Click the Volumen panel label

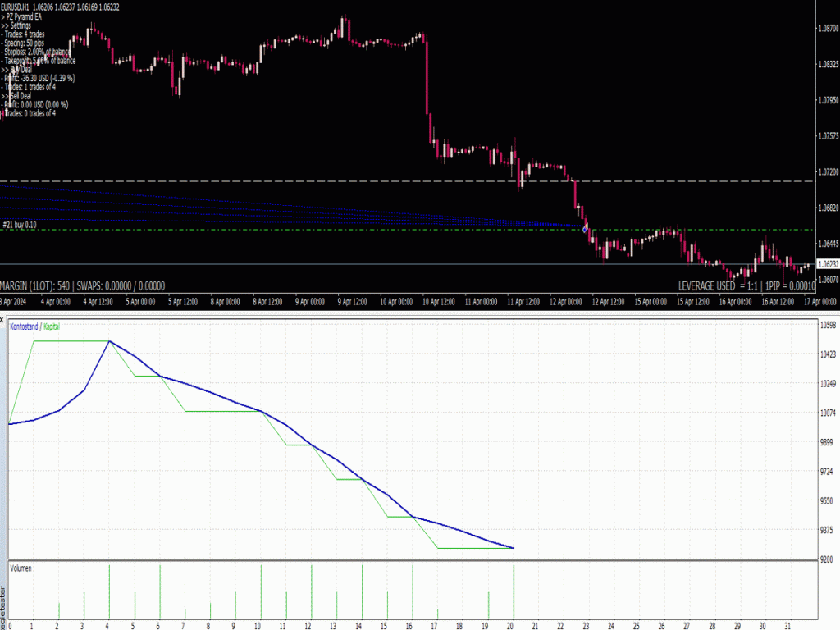(x=21, y=567)
